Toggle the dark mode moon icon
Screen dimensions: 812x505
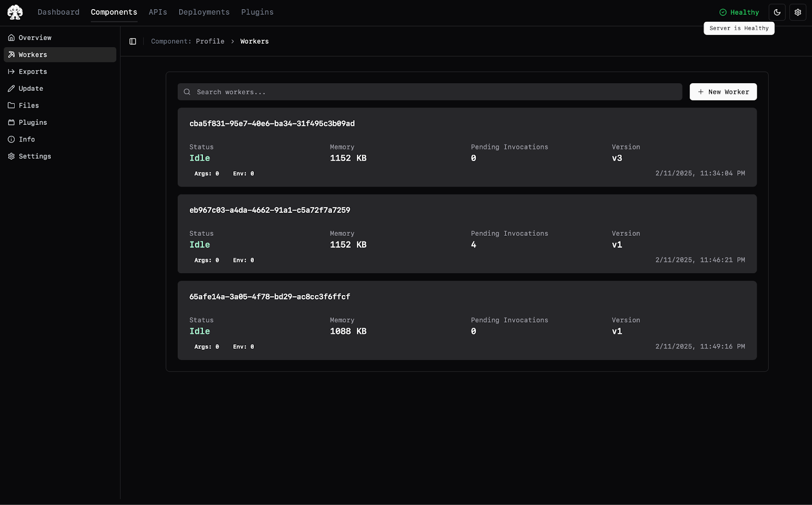[x=777, y=12]
